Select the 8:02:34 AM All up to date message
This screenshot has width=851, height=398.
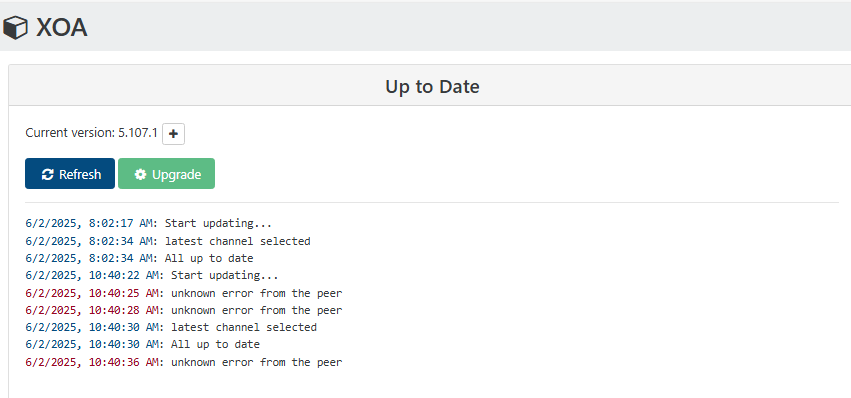[209, 258]
